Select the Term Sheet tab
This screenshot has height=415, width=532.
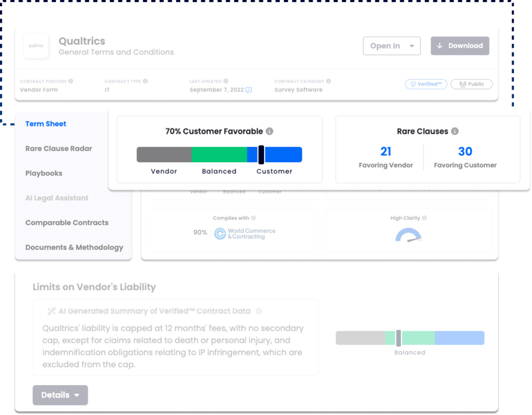pos(46,124)
